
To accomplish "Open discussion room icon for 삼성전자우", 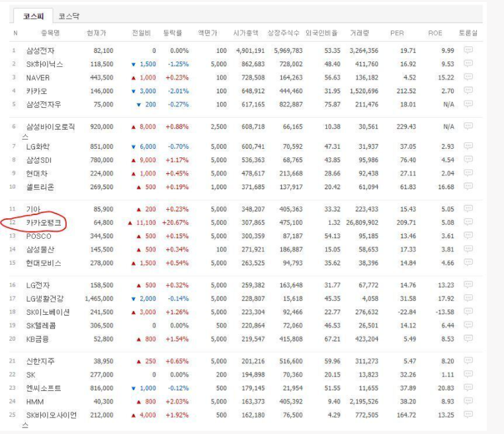I will coord(468,104).
